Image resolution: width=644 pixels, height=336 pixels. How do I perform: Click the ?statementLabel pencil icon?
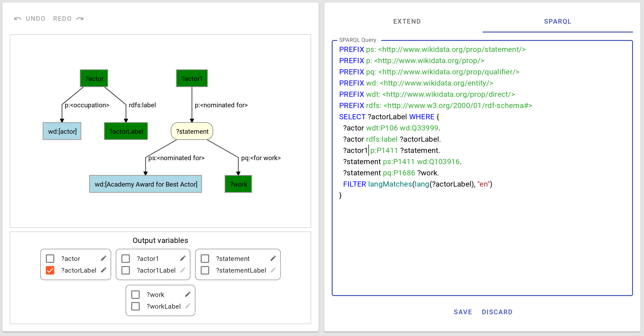point(273,270)
